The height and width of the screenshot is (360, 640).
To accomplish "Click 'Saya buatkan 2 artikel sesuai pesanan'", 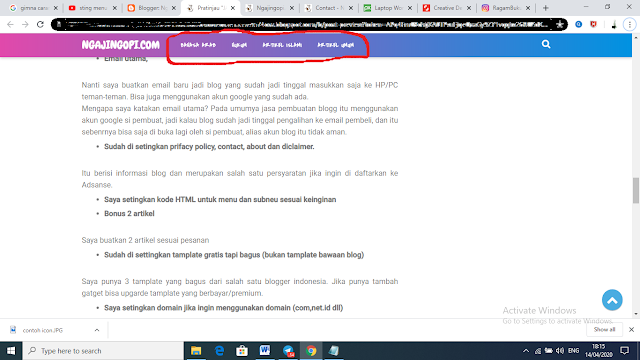I will pos(145,240).
